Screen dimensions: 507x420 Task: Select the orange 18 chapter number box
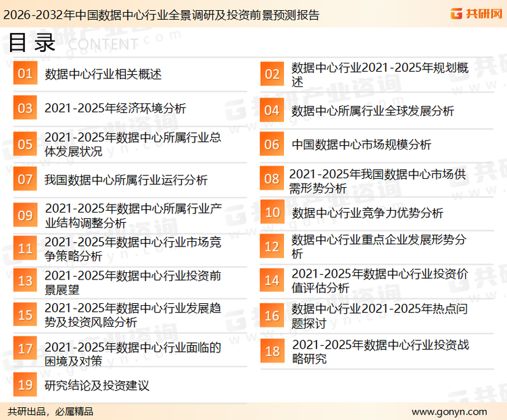[x=272, y=351]
